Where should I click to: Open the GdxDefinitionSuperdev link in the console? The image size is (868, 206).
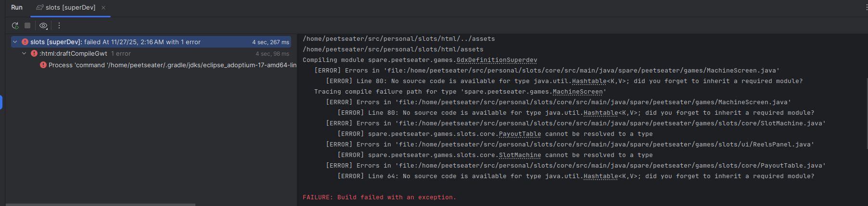point(497,60)
